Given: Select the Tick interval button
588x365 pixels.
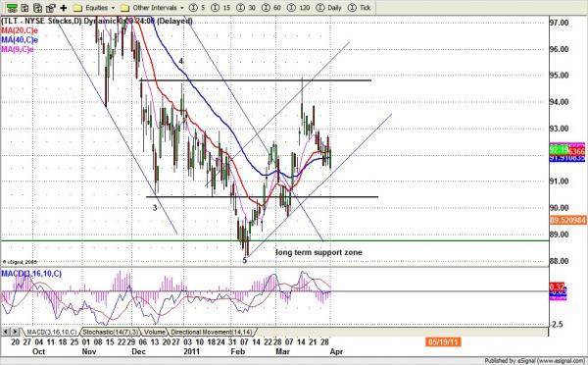Looking at the screenshot, I should pos(360,8).
